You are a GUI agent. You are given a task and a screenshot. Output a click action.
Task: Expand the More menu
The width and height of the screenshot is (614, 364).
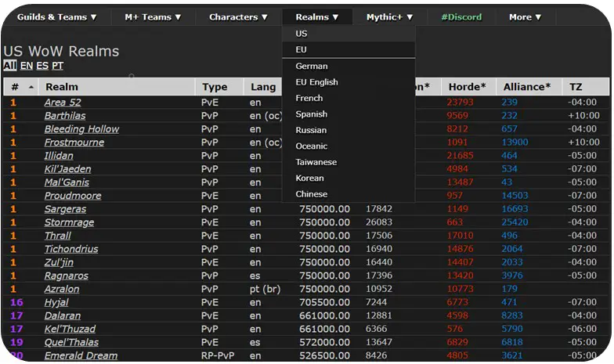coord(525,17)
